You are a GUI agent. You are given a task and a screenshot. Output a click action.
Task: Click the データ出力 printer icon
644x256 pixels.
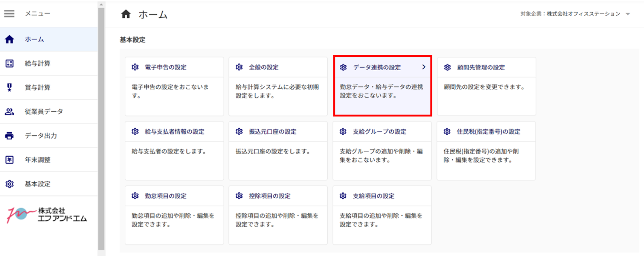click(x=9, y=136)
